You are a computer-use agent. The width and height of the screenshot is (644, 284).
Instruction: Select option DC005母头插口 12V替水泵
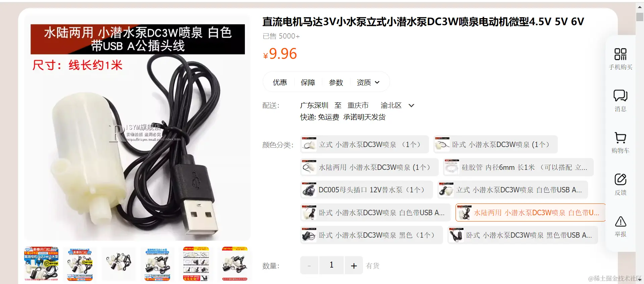367,190
